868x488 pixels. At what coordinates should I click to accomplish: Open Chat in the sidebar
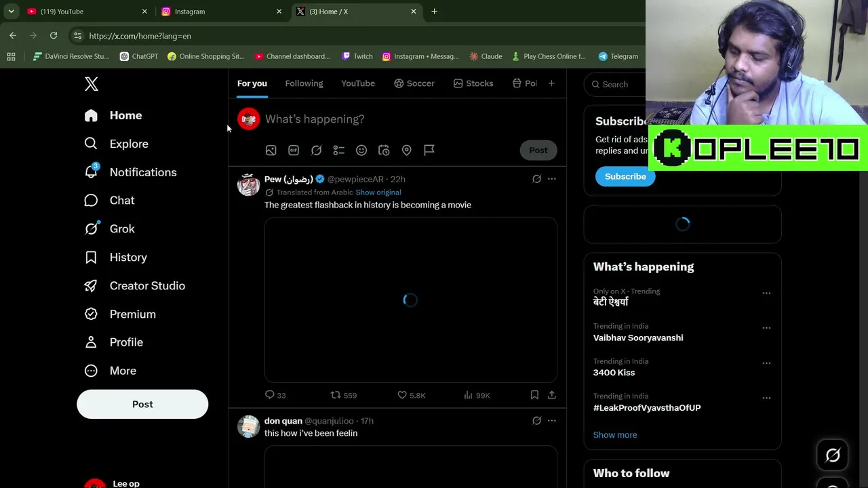point(109,201)
